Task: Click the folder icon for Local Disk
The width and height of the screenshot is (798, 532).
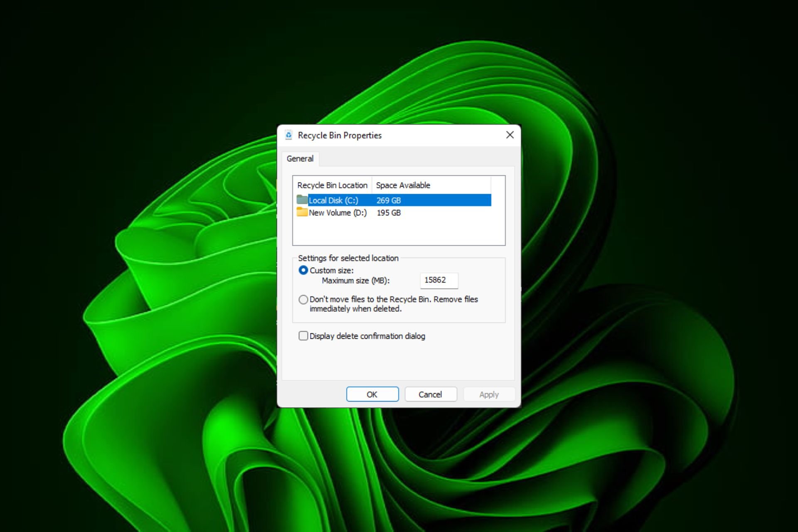Action: [300, 199]
